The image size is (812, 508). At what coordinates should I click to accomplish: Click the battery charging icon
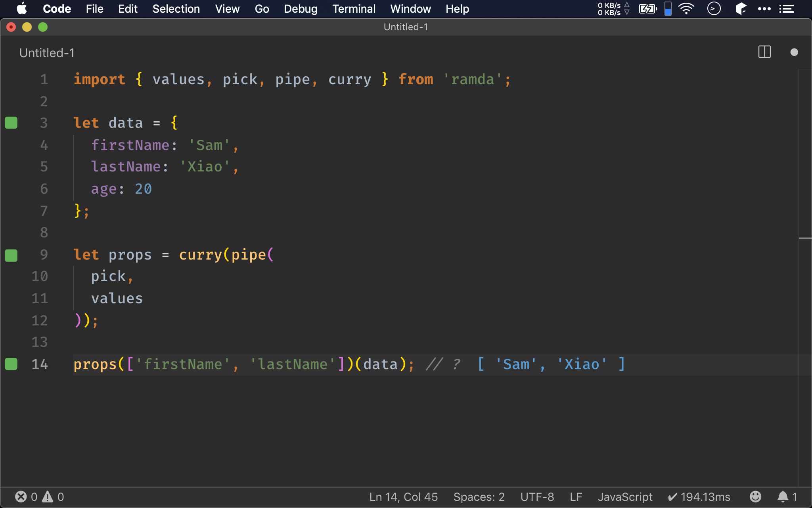[x=648, y=9]
